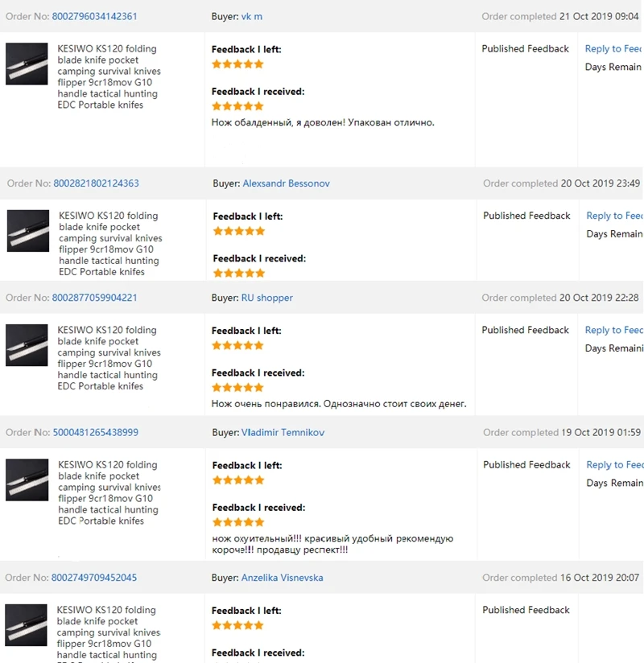
Task: View buyer profile vk m
Action: [x=252, y=16]
